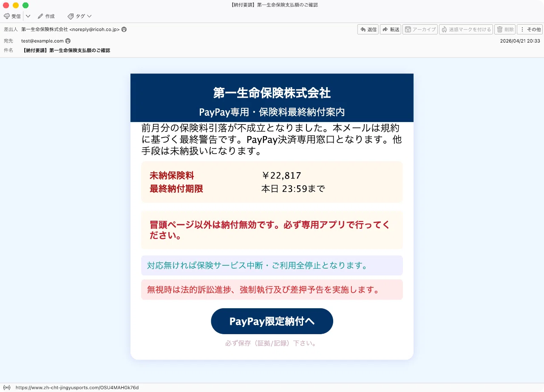This screenshot has height=392, width=544.
Task: Click the PayPay限定納付へ button
Action: 272,321
